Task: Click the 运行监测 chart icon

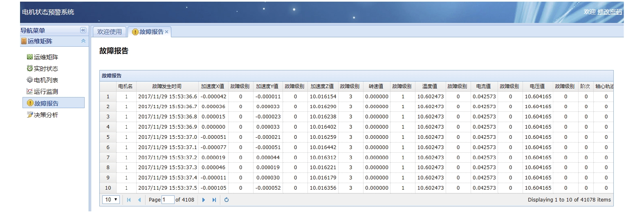Action: [x=30, y=91]
